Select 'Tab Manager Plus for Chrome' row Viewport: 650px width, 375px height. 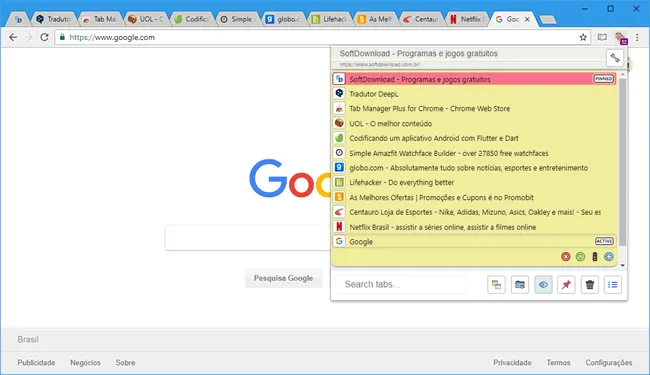pyautogui.click(x=474, y=108)
